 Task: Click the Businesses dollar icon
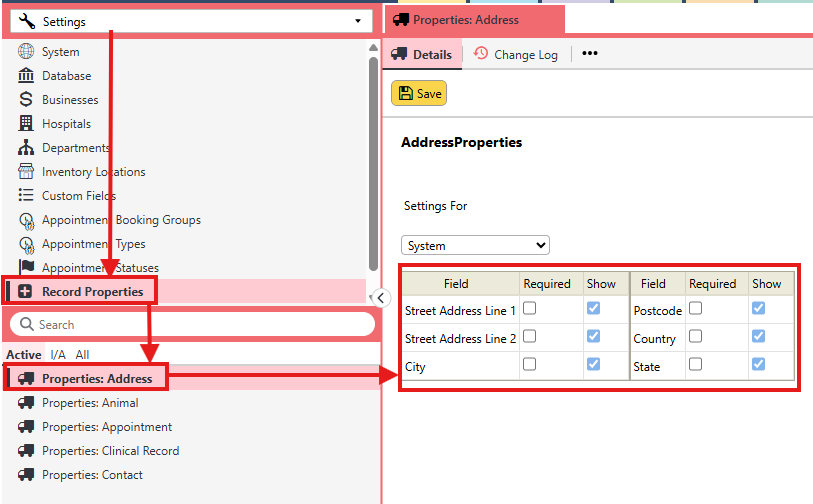tap(26, 99)
